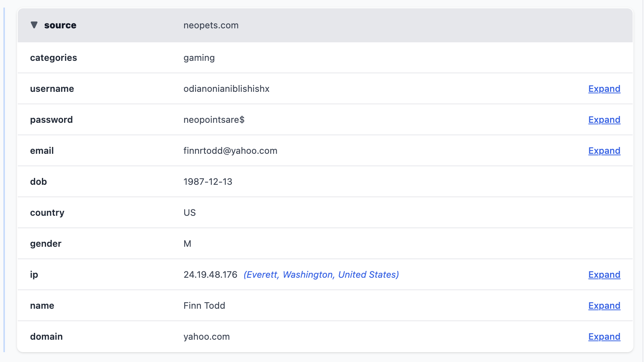
Task: Expand the name row
Action: (x=604, y=306)
